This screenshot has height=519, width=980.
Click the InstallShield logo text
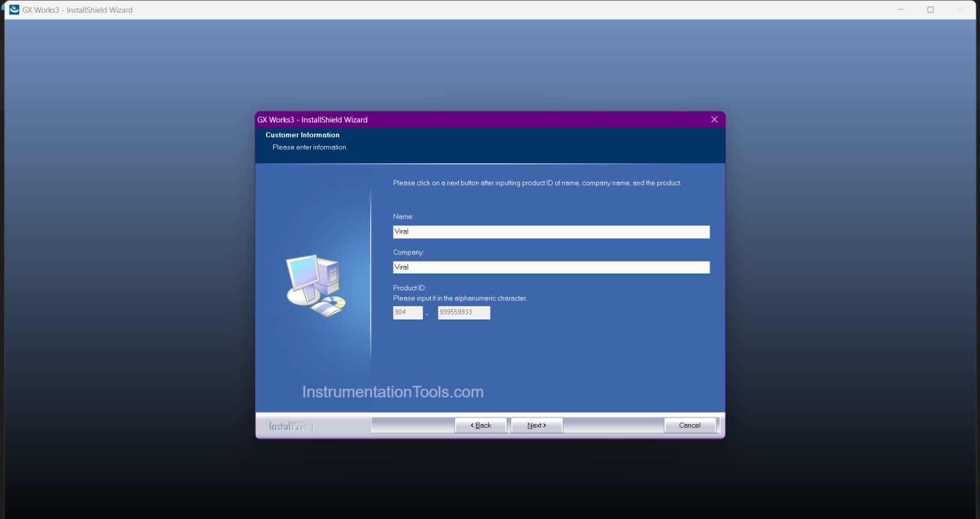click(x=292, y=426)
